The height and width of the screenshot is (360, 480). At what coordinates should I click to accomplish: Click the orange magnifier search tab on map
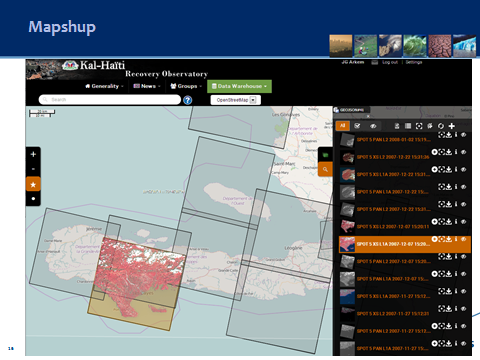325,169
